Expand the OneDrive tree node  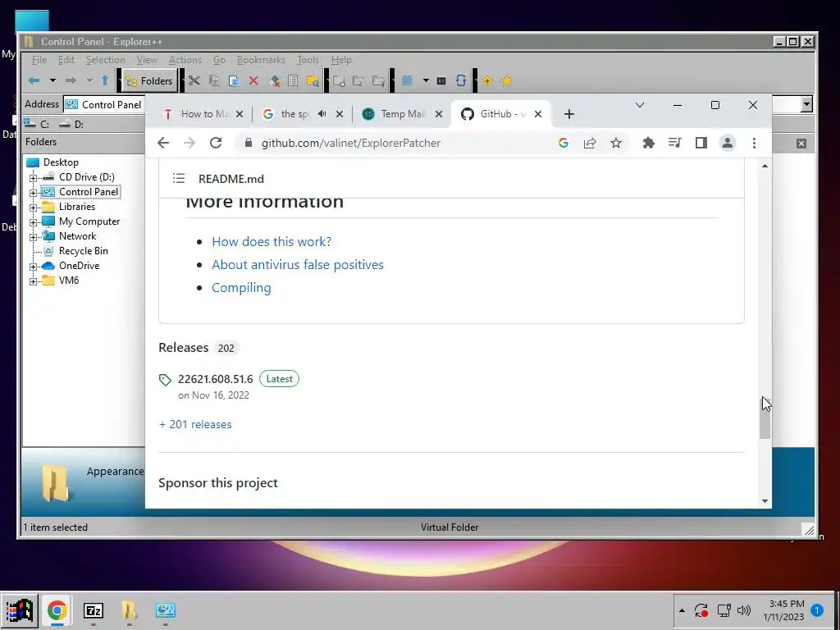coord(33,267)
